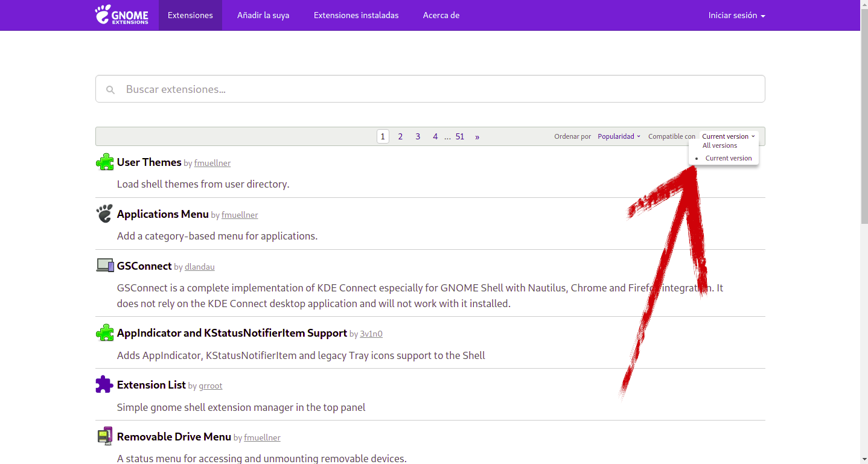Viewport: 868px width, 464px height.
Task: Select All versions in the dropdown list
Action: click(720, 145)
